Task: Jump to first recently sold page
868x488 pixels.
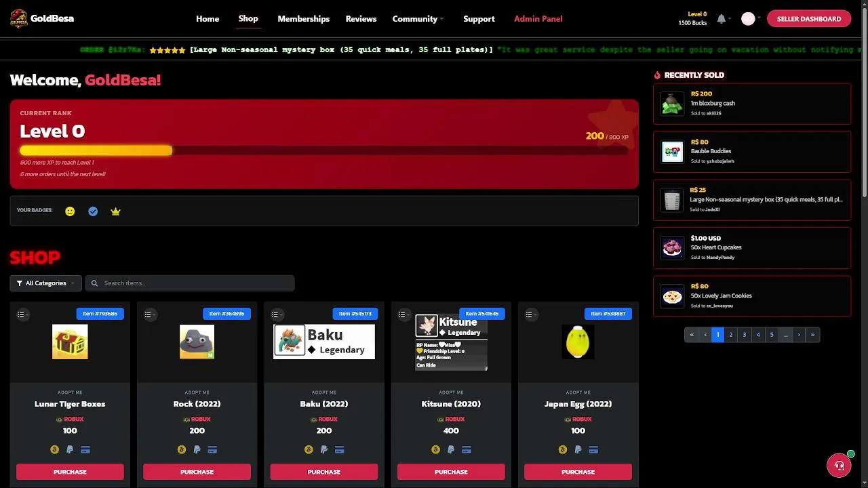Action: click(692, 335)
